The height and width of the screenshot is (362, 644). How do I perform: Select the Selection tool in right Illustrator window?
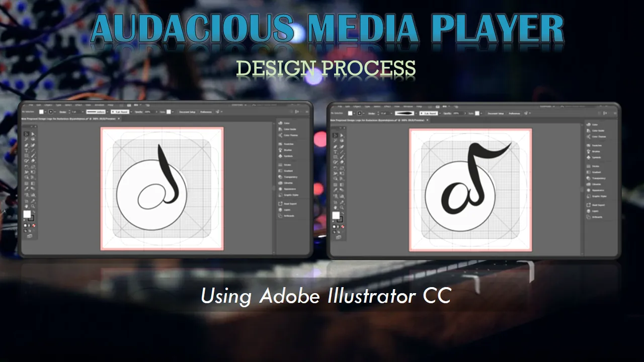335,136
